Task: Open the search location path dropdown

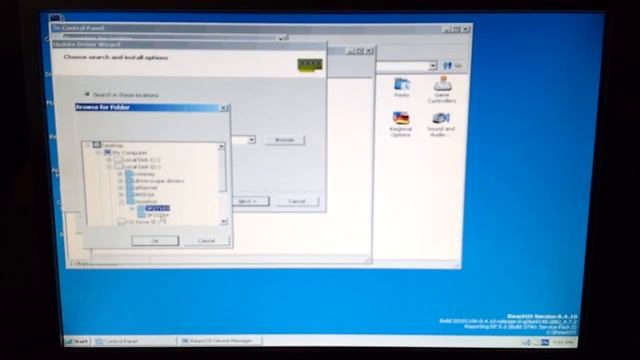Action: point(251,140)
